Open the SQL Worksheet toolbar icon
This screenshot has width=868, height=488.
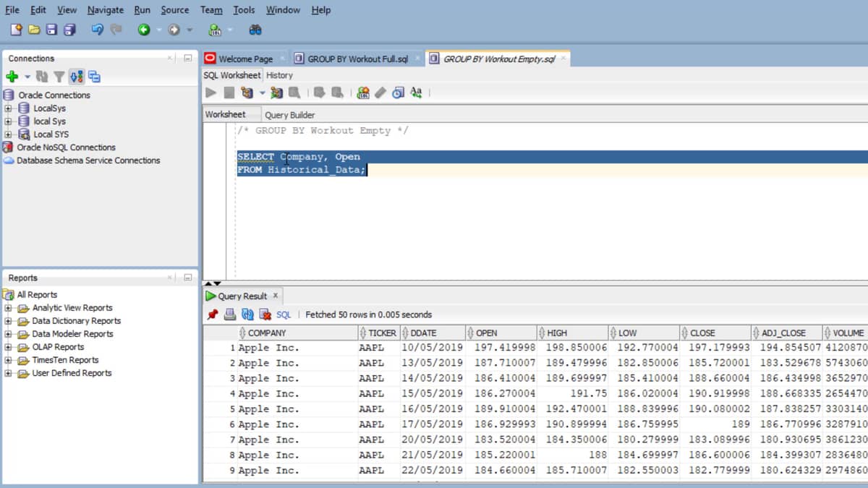215,30
